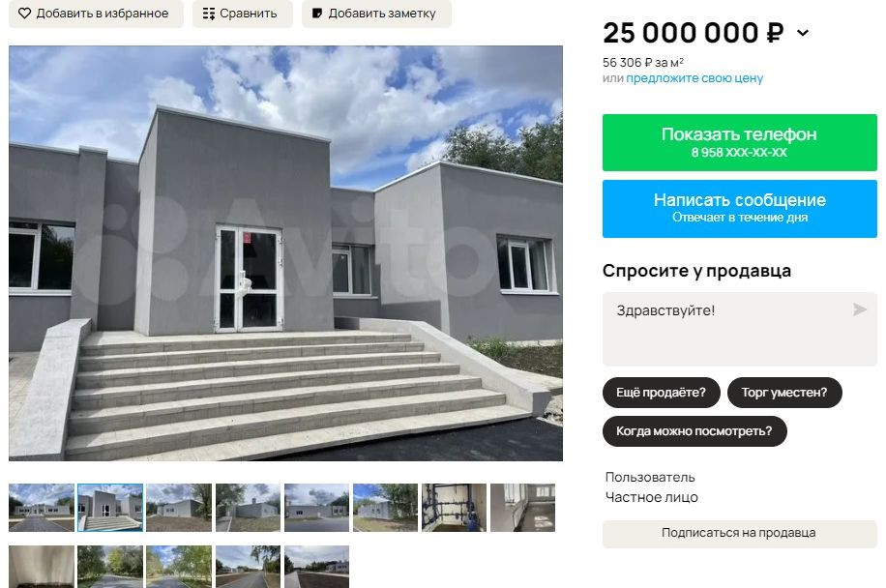The height and width of the screenshot is (588, 886).
Task: Focus the Здравствуйте! message field
Action: pyautogui.click(x=740, y=329)
